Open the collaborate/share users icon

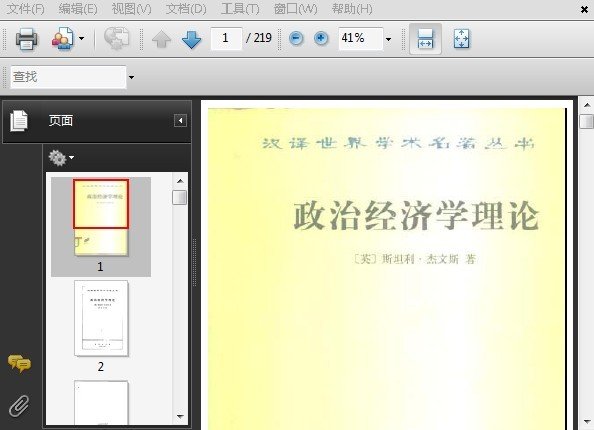coord(62,38)
